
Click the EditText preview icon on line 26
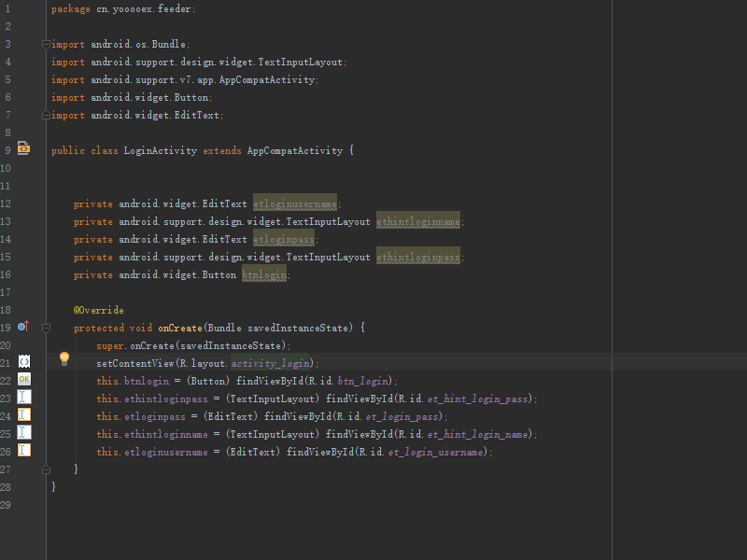click(x=23, y=450)
